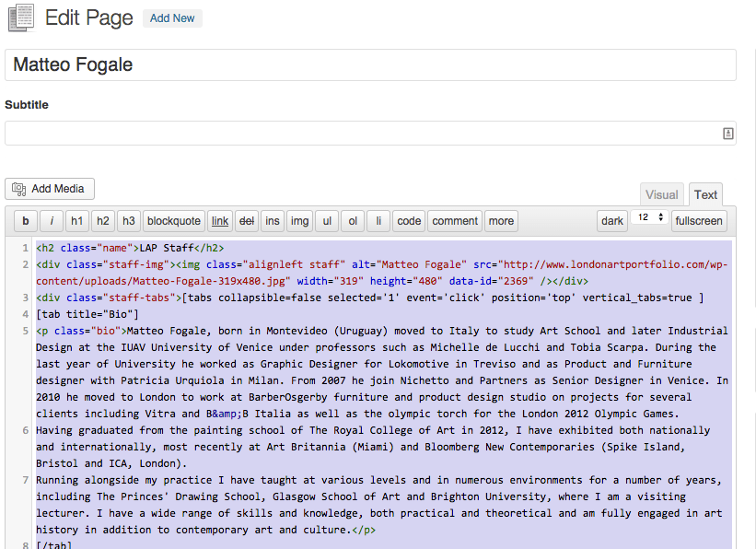
Task: Insert an img tag from toolbar
Action: (299, 221)
